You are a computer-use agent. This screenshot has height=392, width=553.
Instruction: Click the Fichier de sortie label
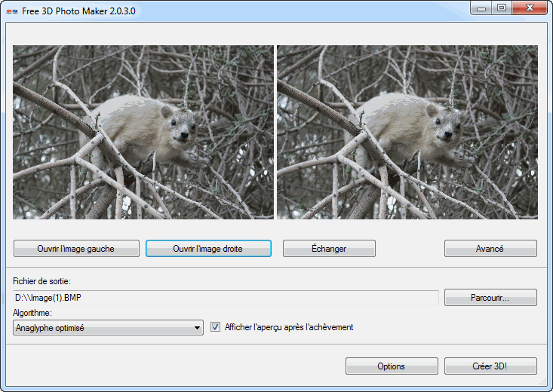click(x=42, y=281)
